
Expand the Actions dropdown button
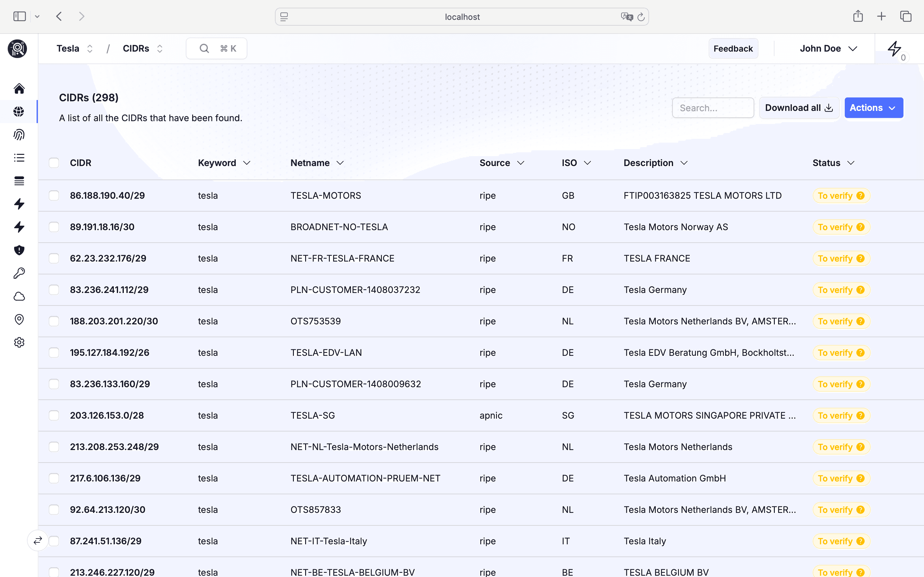873,108
